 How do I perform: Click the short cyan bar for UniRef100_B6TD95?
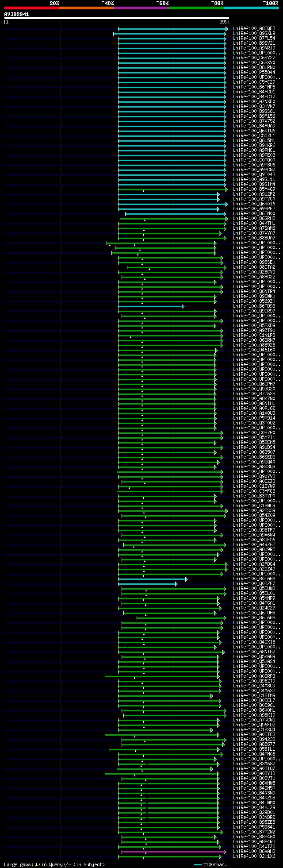point(151,306)
